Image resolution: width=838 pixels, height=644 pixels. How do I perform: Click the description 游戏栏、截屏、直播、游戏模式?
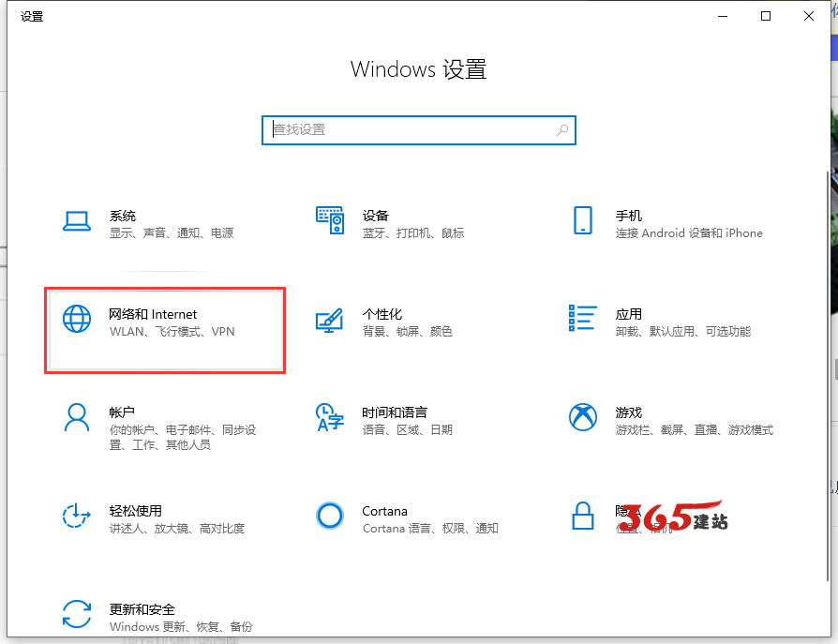(x=695, y=429)
